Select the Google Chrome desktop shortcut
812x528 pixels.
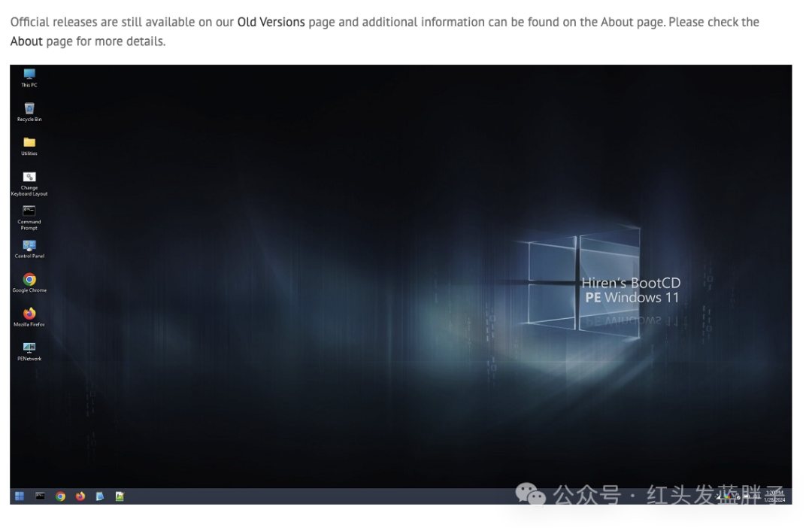click(29, 283)
